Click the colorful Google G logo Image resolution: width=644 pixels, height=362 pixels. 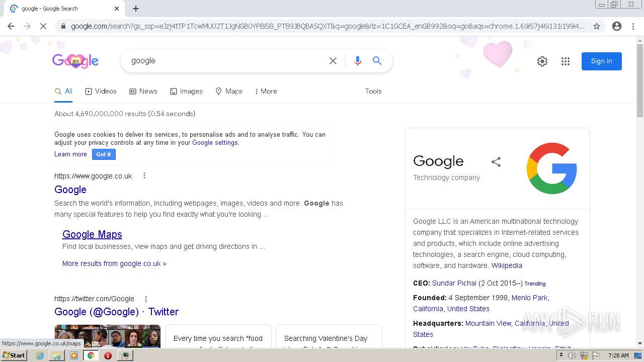(x=551, y=168)
